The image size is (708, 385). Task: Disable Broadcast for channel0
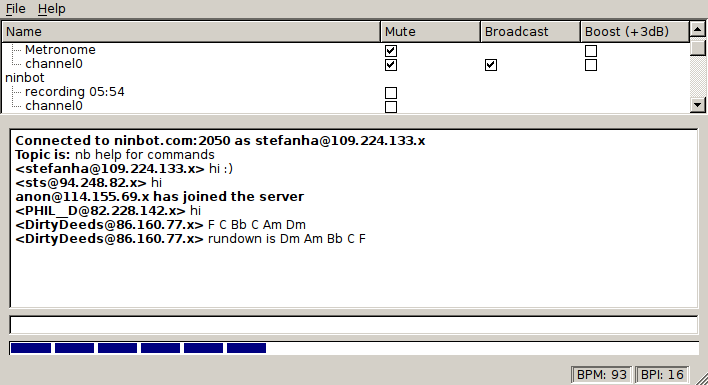pyautogui.click(x=491, y=65)
